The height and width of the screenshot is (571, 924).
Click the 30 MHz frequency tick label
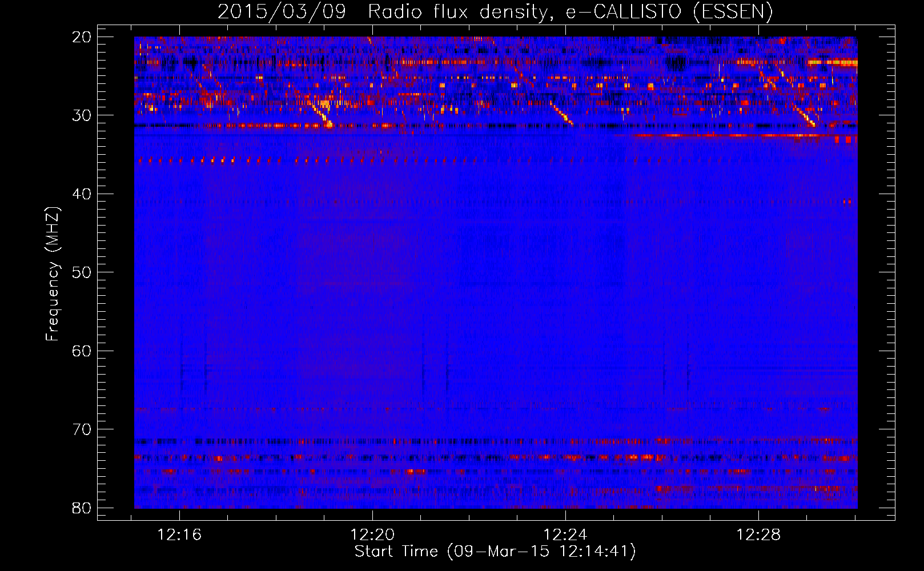[82, 115]
